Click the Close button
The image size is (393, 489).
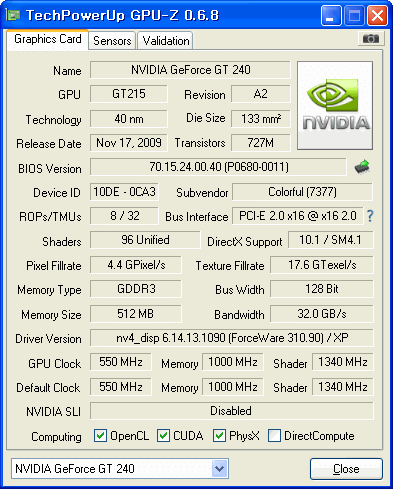[346, 469]
